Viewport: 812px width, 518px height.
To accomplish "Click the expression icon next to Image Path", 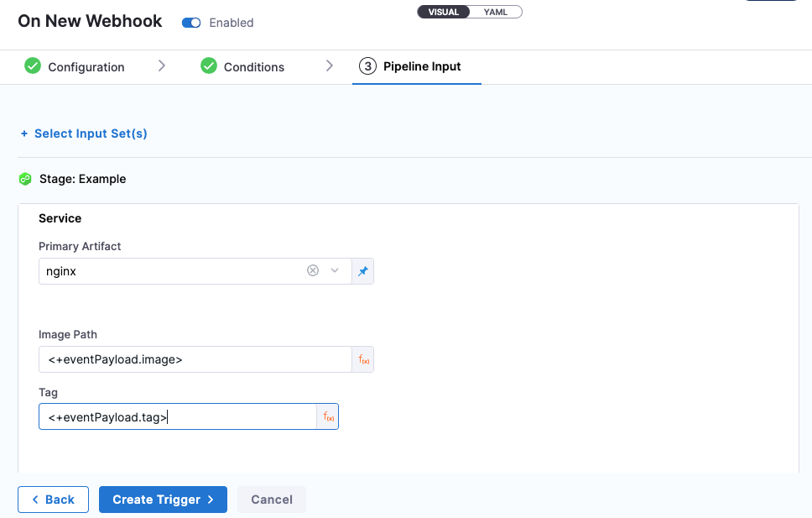I will tap(364, 359).
